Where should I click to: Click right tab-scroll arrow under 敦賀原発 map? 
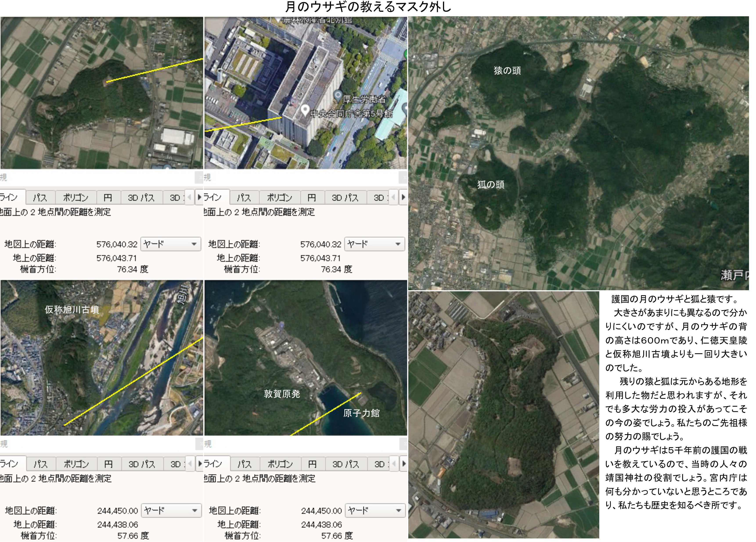[x=404, y=463]
